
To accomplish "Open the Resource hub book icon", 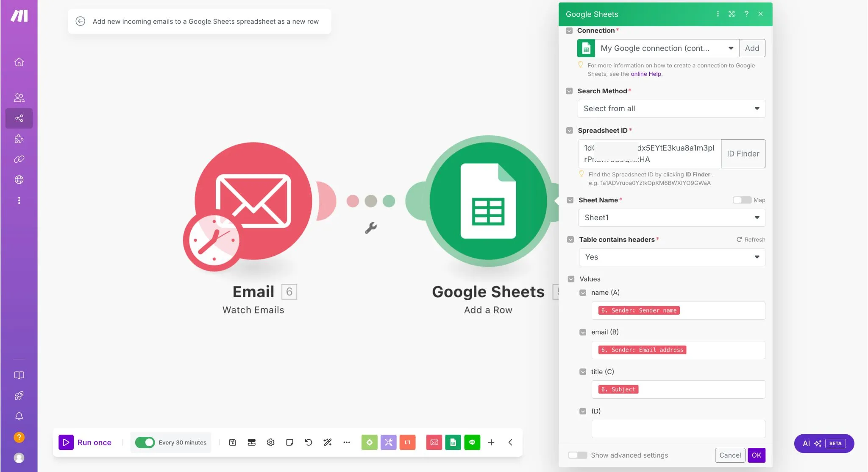I will (x=19, y=375).
